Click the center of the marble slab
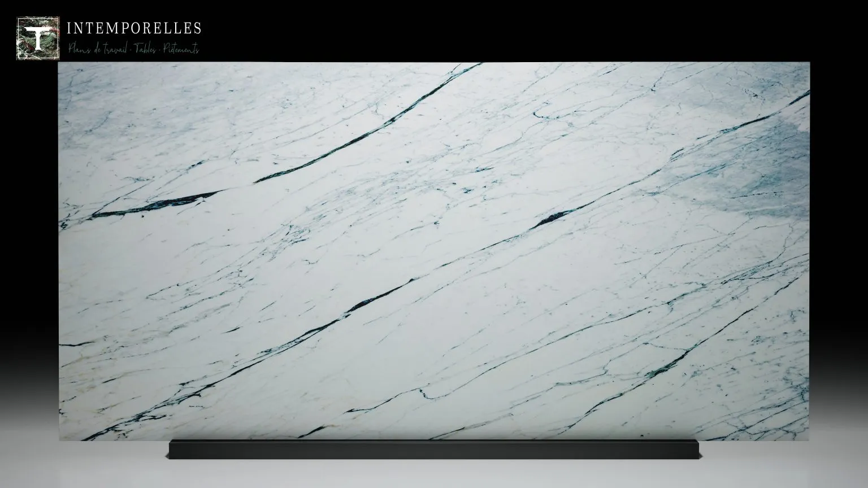 (434, 251)
